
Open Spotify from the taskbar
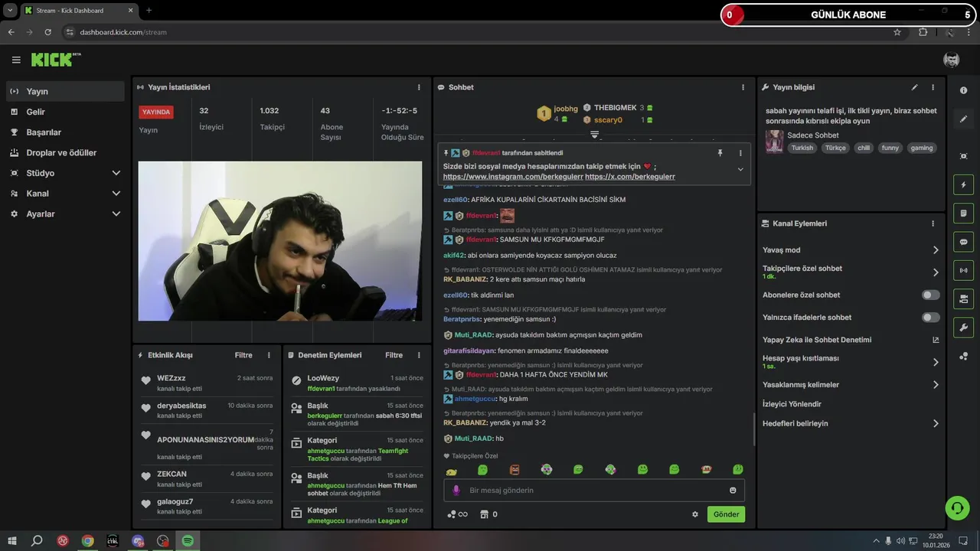(188, 540)
